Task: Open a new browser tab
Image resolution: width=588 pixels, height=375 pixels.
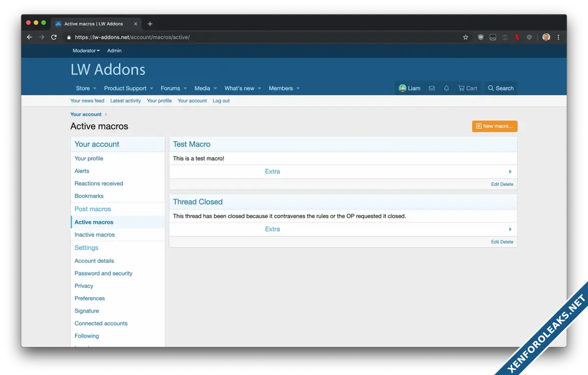Action: pos(150,24)
